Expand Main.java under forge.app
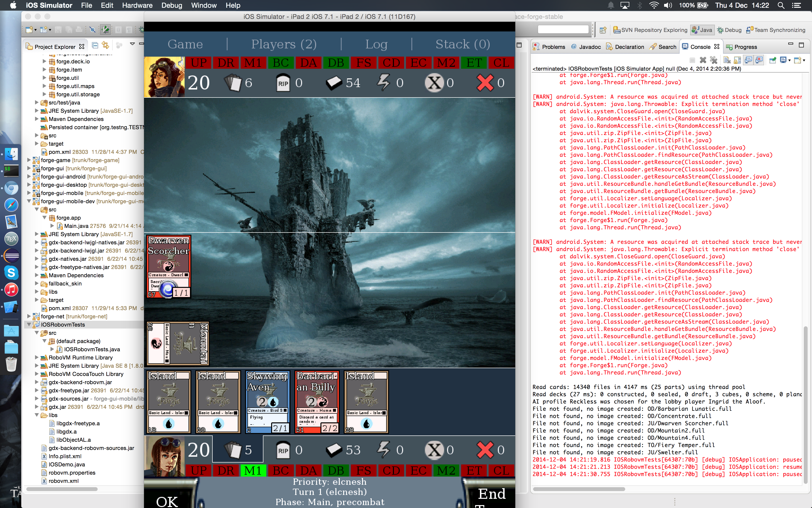Screen dimensions: 812x508 [52, 226]
